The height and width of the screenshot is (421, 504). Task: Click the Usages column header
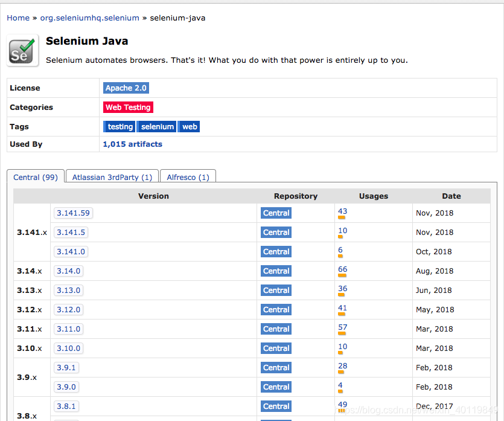(374, 196)
